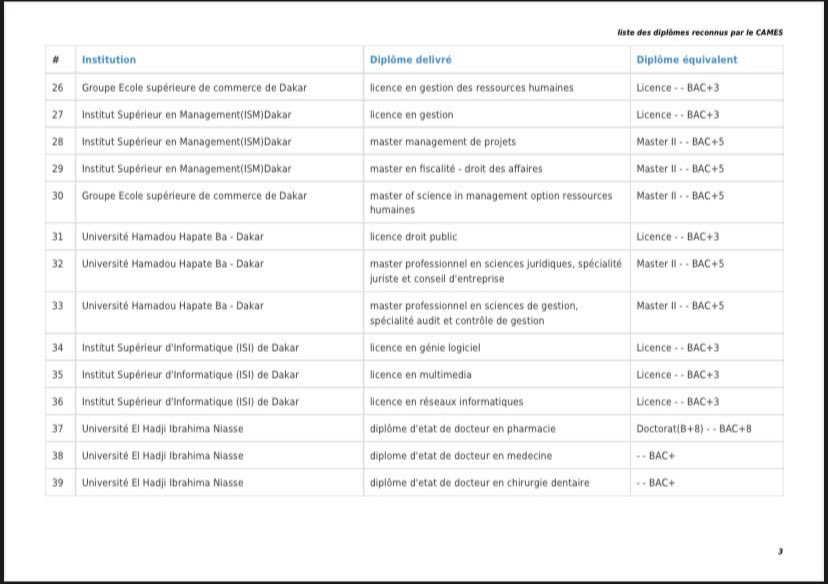Click 'master of science in management' diploma cell
Viewport: 828px width, 584px height.
[490, 203]
